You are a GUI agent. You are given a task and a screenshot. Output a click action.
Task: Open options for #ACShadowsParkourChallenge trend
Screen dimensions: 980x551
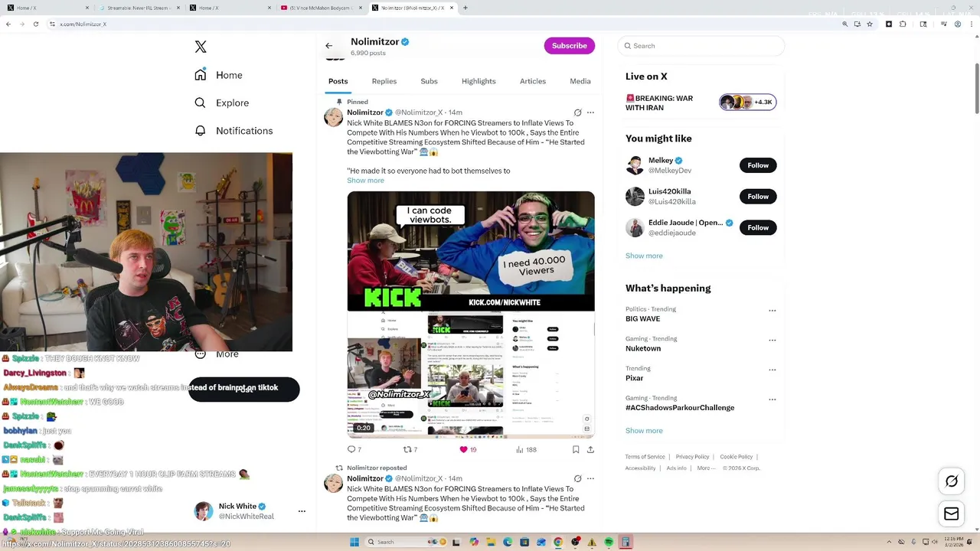point(772,399)
